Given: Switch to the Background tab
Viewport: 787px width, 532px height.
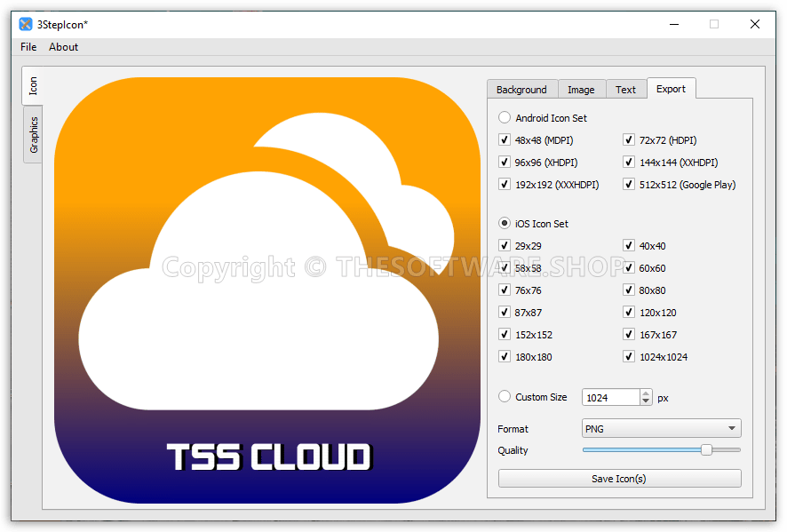Looking at the screenshot, I should 521,90.
